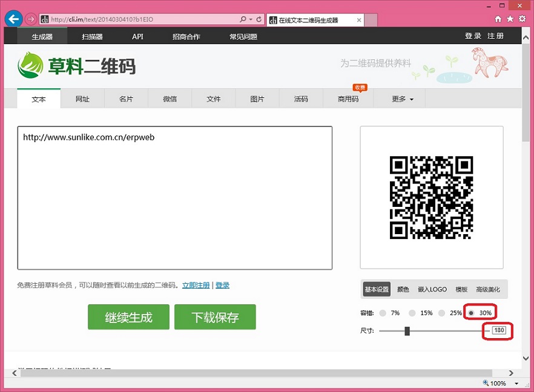Follow the 登录 link below the text box
Image resolution: width=534 pixels, height=392 pixels.
(222, 285)
